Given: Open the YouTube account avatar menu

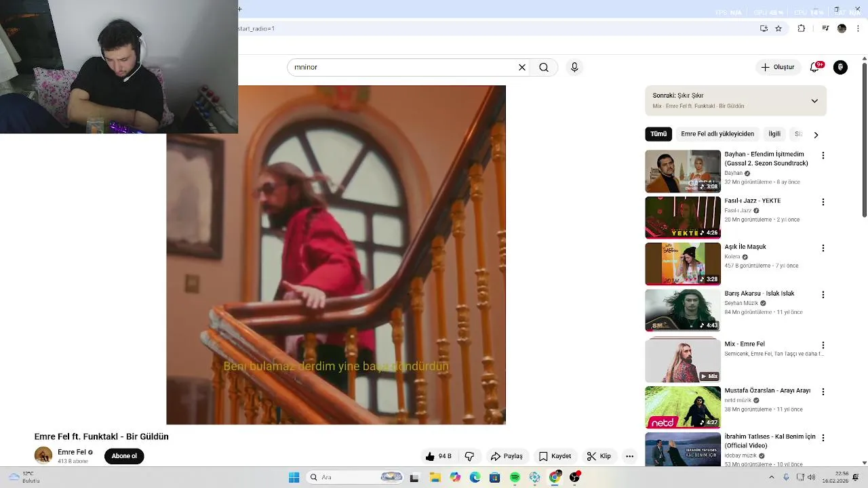Looking at the screenshot, I should 840,67.
